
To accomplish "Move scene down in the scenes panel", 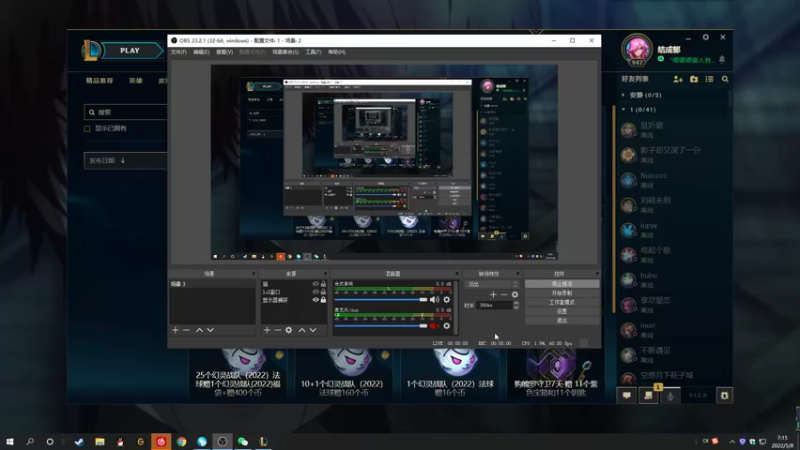I will [x=210, y=330].
